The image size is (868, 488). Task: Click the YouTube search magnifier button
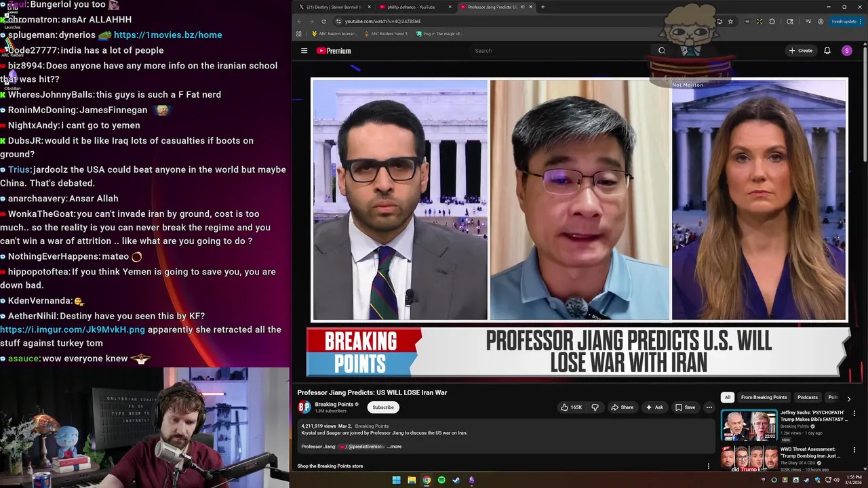coord(662,51)
